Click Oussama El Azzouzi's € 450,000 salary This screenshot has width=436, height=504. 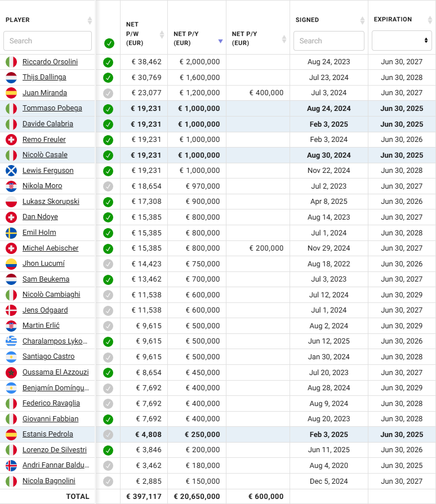coord(203,373)
